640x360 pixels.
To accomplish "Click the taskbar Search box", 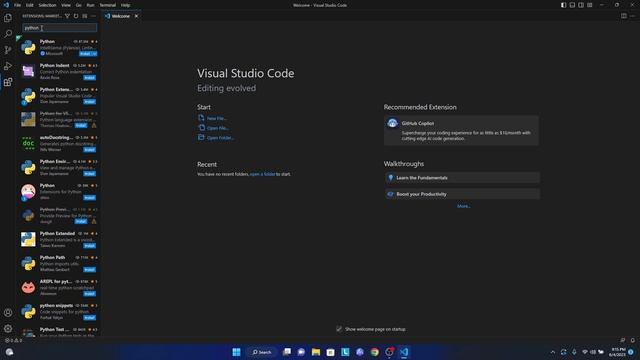I will pos(262,352).
